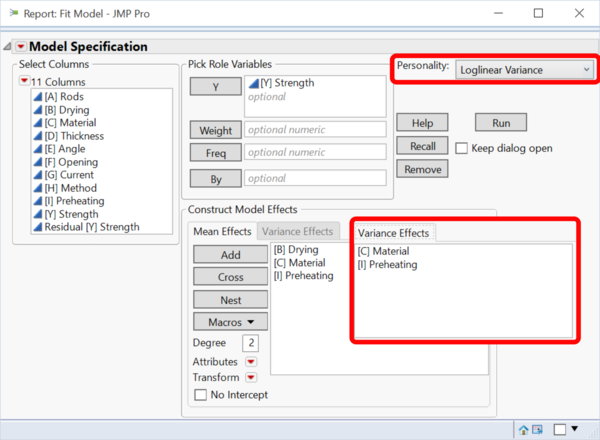Open the Attributes red triangle menu
This screenshot has width=600, height=440.
[x=251, y=360]
